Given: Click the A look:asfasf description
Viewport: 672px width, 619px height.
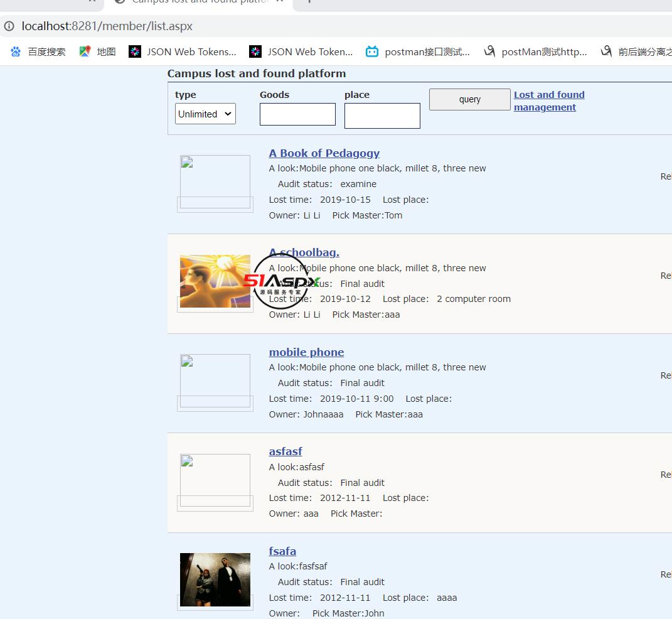Looking at the screenshot, I should [297, 467].
